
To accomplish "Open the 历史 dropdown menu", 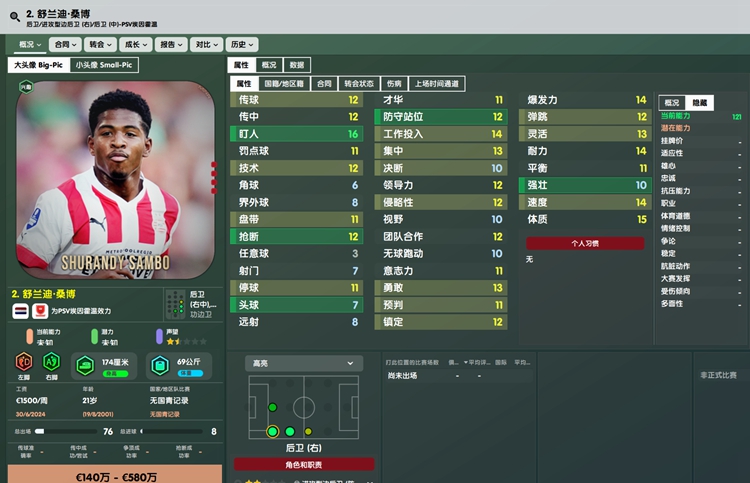I will point(242,44).
